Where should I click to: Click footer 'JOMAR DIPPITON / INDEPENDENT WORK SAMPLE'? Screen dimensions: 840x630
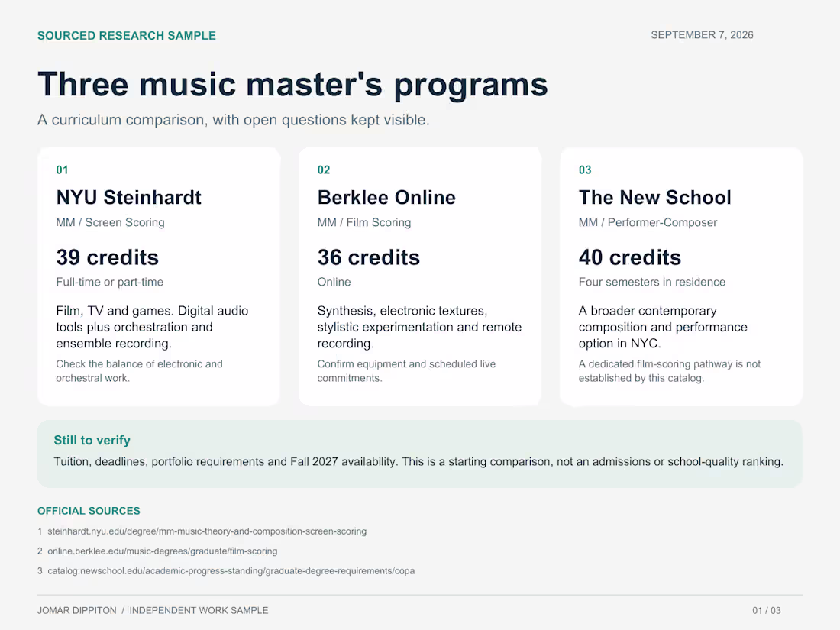point(153,611)
